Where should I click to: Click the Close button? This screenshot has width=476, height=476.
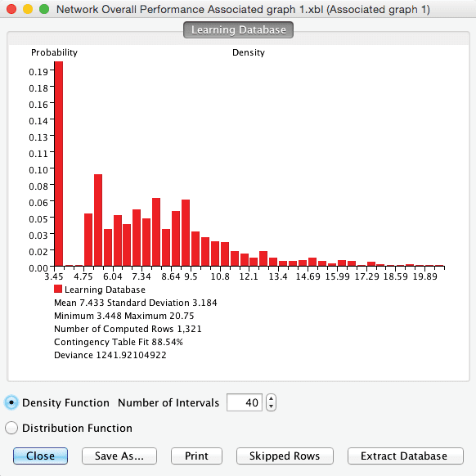[x=40, y=456]
